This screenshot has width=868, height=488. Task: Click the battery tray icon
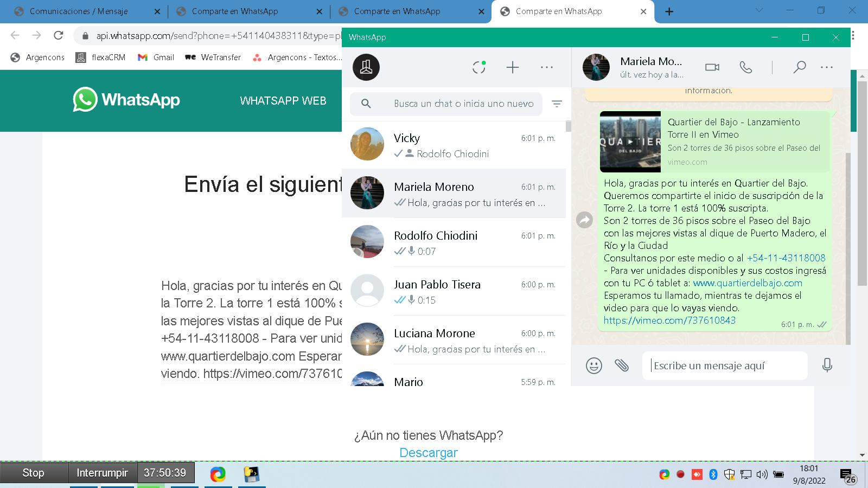pos(778,474)
